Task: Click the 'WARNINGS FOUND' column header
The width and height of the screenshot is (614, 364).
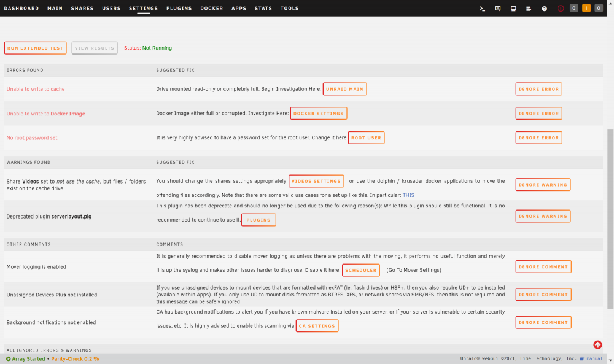Action: coord(28,163)
